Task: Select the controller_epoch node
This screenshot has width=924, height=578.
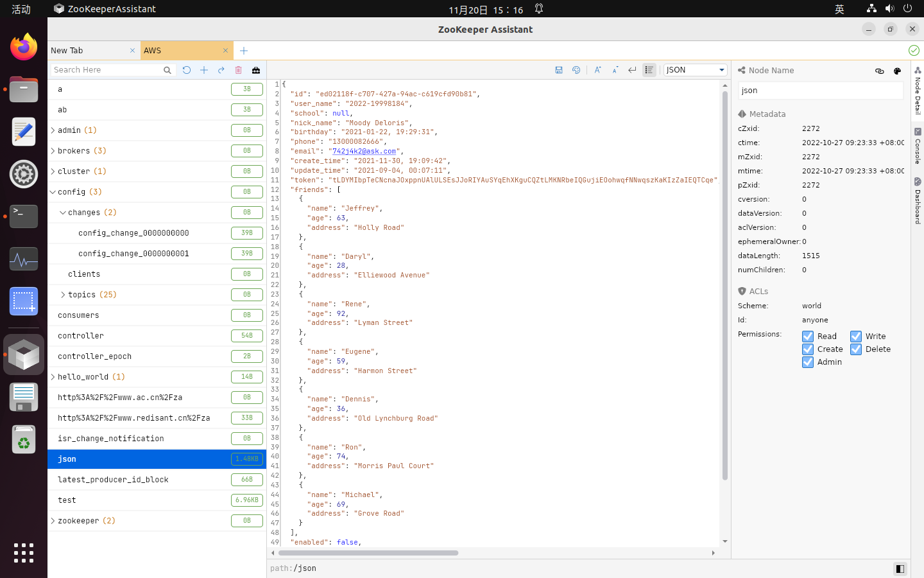Action: click(157, 356)
